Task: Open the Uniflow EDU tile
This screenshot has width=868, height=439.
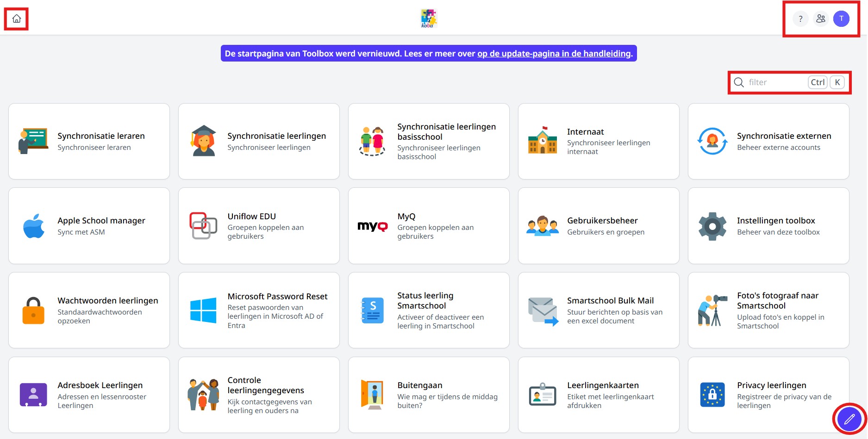Action: (259, 226)
